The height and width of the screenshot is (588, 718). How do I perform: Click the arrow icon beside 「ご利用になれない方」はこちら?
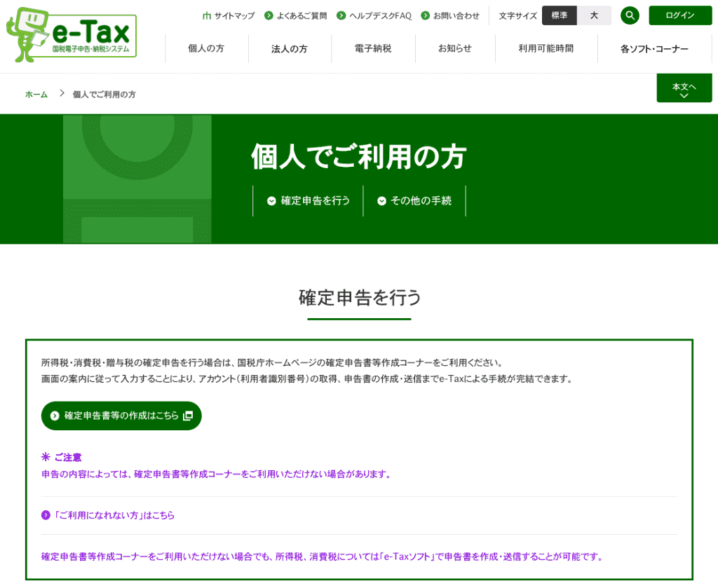coord(47,515)
